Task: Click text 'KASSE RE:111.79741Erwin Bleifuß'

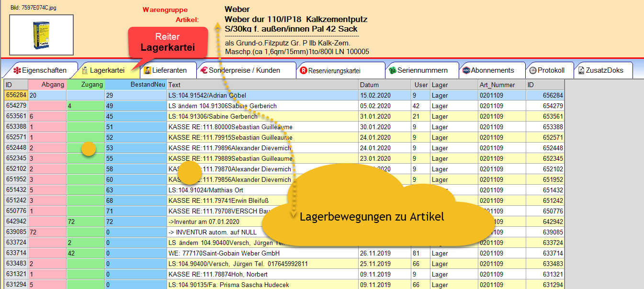Action: click(220, 200)
